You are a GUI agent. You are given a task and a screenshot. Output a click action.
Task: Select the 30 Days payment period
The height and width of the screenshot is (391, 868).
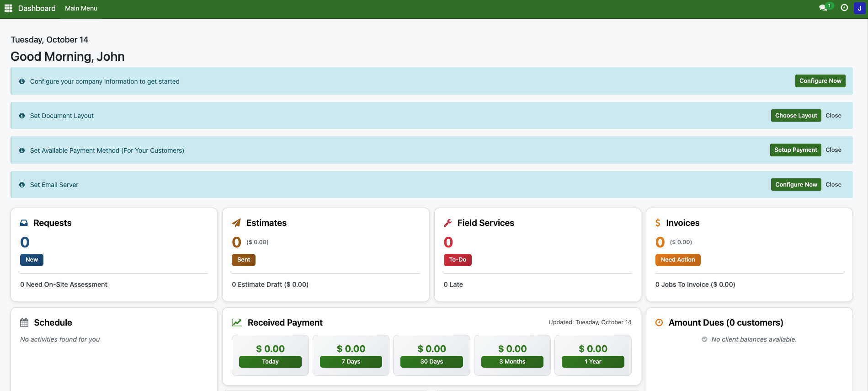tap(431, 361)
